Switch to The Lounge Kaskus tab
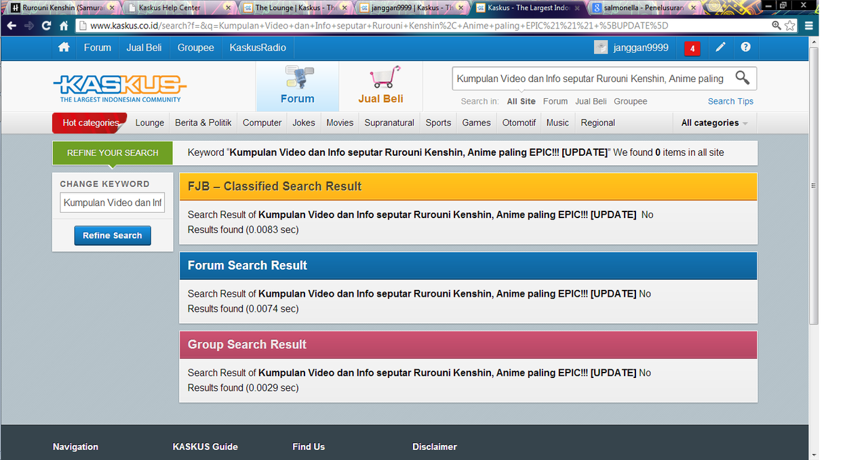The image size is (868, 460). 296,7
